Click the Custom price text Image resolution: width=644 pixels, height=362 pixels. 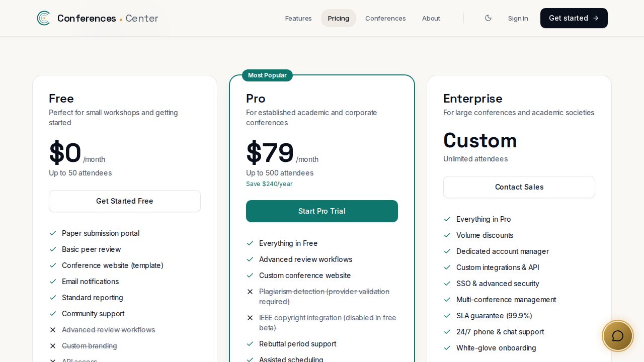pos(480,140)
